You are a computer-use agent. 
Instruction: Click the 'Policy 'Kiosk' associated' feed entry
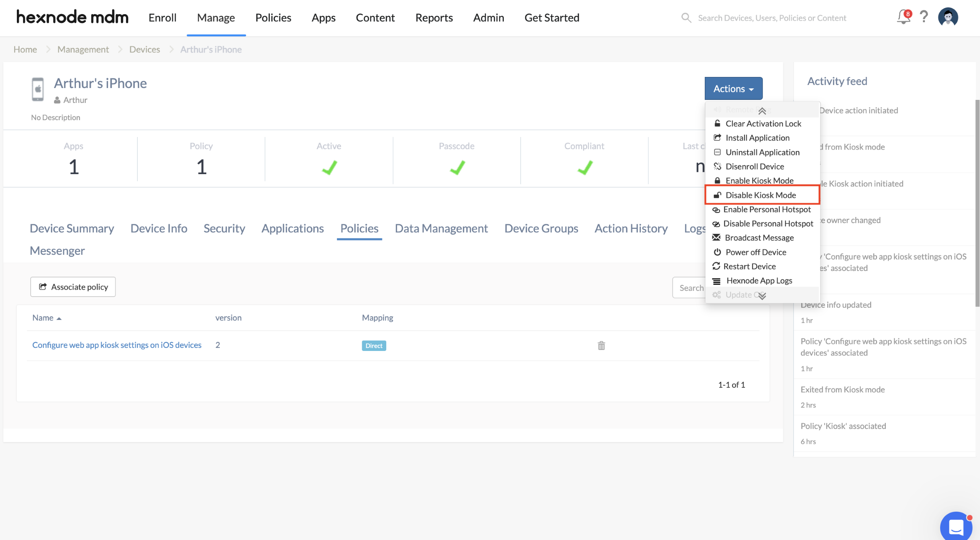coord(843,426)
